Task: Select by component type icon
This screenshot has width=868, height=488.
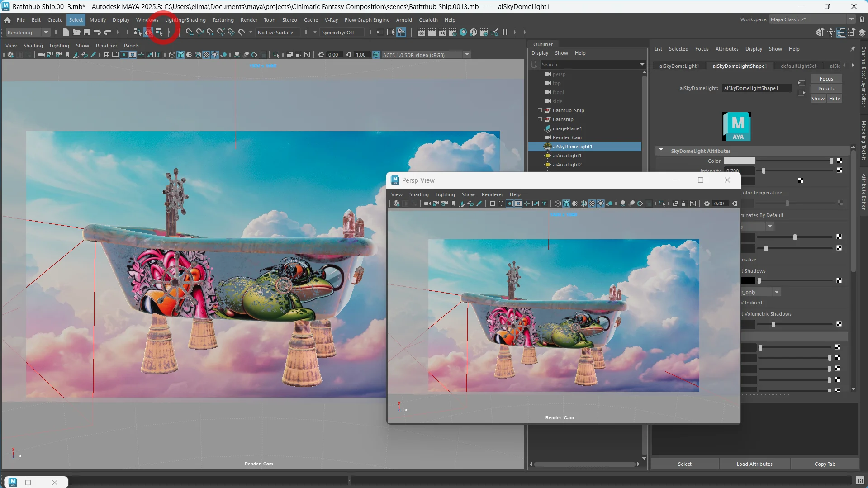Action: (x=159, y=32)
